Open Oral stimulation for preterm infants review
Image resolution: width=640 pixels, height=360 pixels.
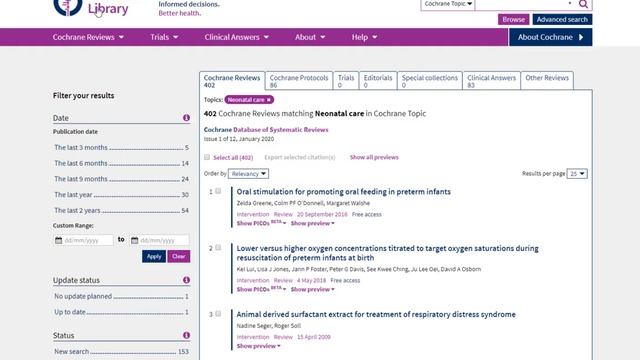pos(344,191)
